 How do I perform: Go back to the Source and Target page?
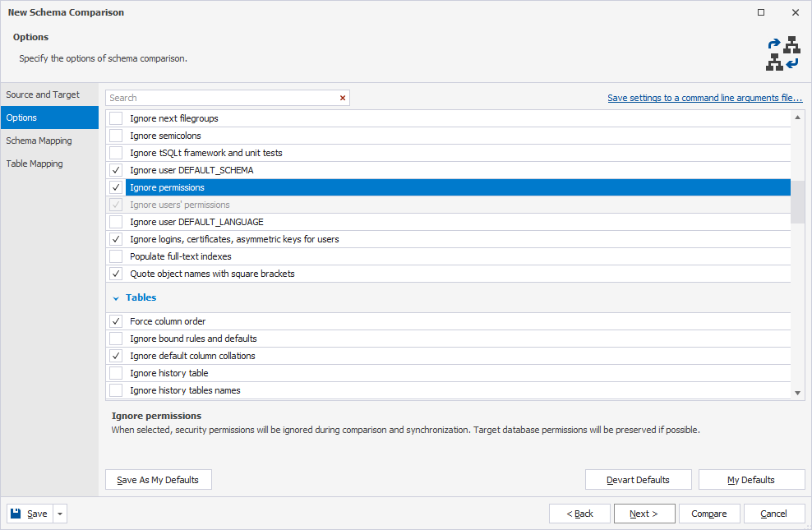tap(40, 94)
